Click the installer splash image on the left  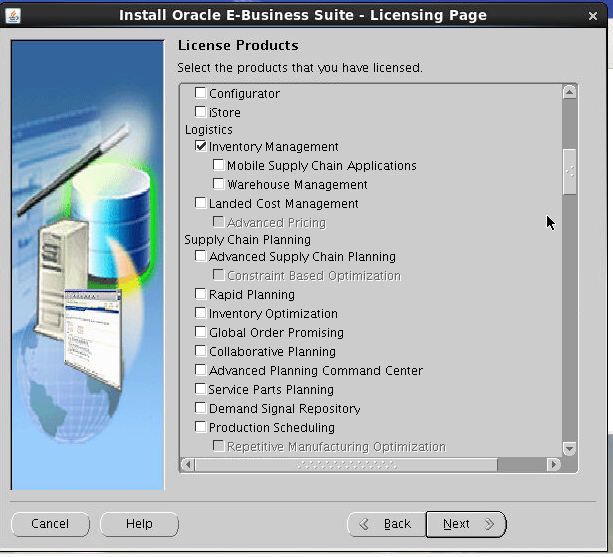[x=88, y=265]
